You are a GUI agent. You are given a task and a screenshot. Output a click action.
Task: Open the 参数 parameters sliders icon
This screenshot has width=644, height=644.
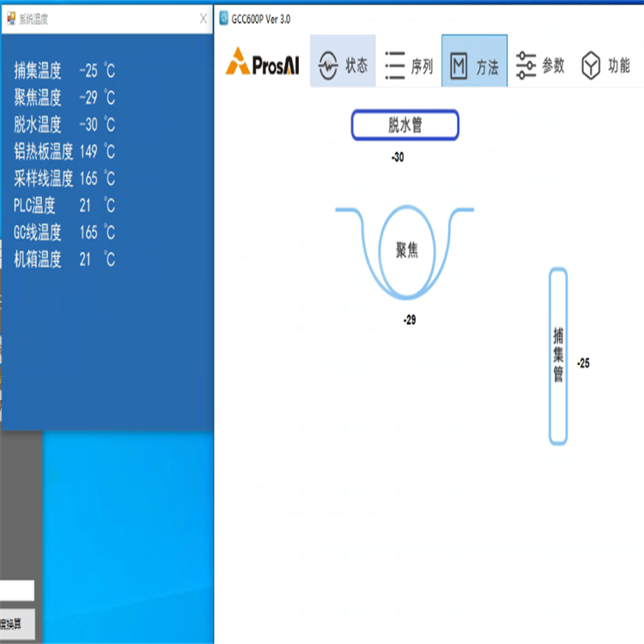tap(526, 65)
